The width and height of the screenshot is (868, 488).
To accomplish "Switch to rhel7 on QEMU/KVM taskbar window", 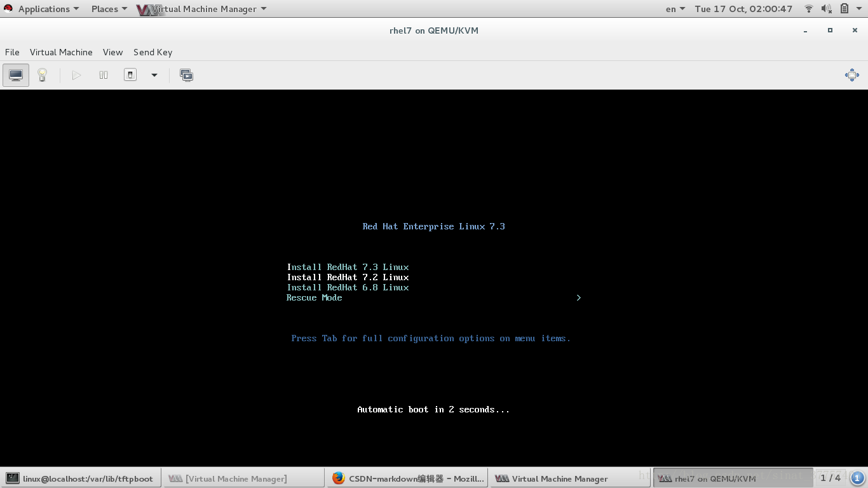I will click(x=733, y=478).
